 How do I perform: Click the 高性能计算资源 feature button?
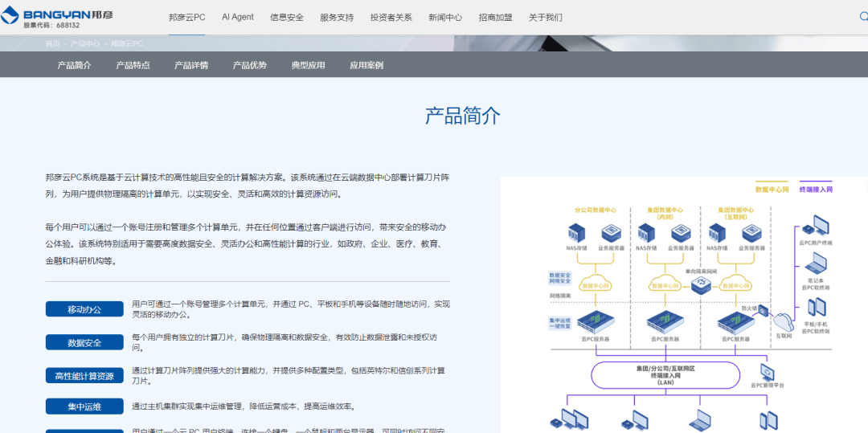[x=84, y=375]
